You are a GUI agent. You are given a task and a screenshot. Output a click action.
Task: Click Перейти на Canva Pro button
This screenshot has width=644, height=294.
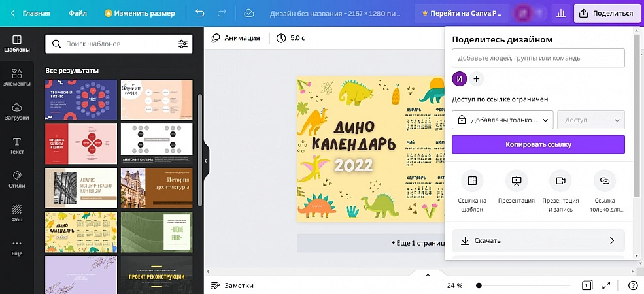pos(462,13)
